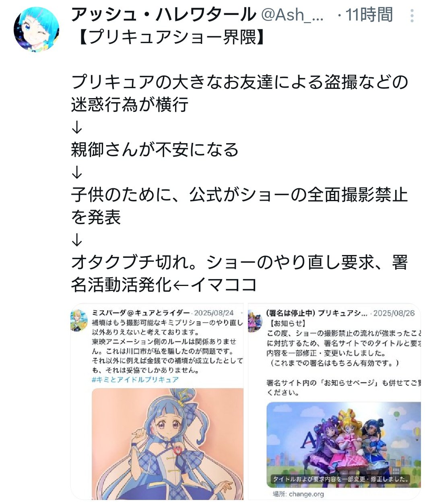The height and width of the screenshot is (504, 427).
Task: Click (署名は停止中) プリキュアシ... account name
Action: pos(317,313)
